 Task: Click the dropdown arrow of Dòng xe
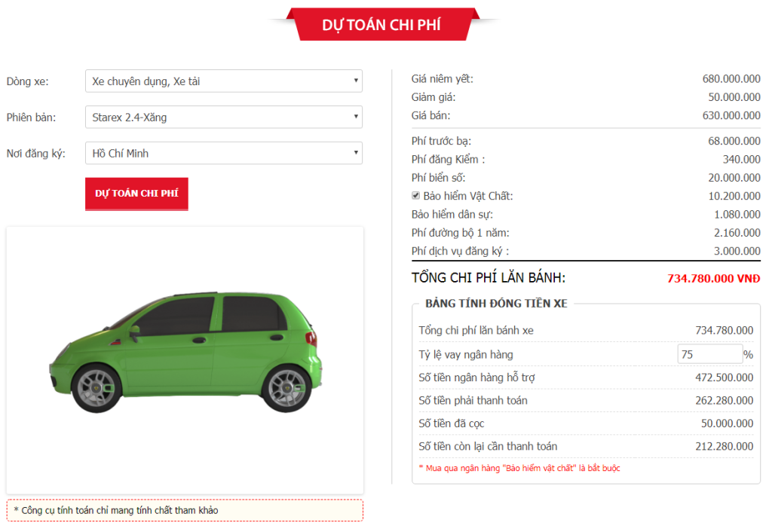tap(356, 80)
